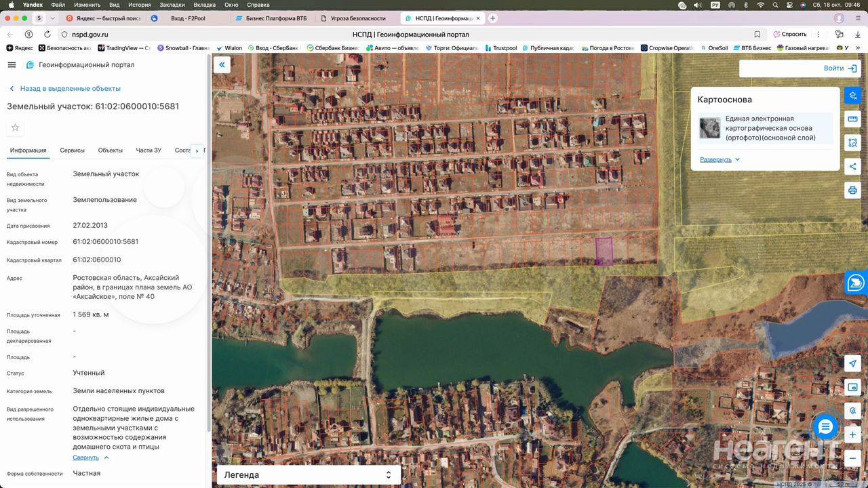Open the Части ЗУ tab
This screenshot has width=868, height=488.
149,150
